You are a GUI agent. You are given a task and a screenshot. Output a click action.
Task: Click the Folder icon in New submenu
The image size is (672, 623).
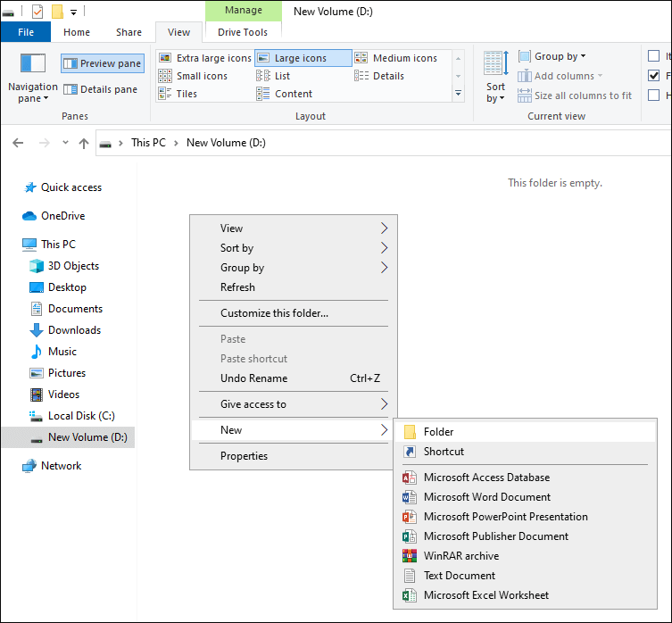tap(410, 432)
